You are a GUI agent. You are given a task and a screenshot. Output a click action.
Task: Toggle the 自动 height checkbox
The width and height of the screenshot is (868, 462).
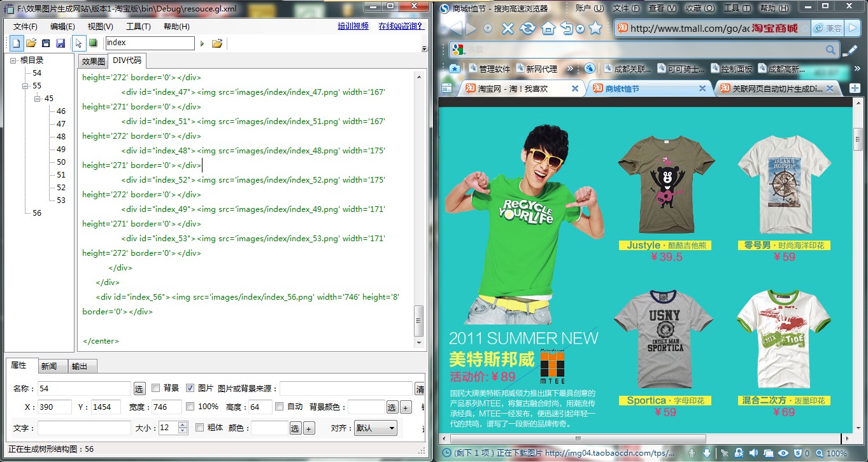click(279, 406)
